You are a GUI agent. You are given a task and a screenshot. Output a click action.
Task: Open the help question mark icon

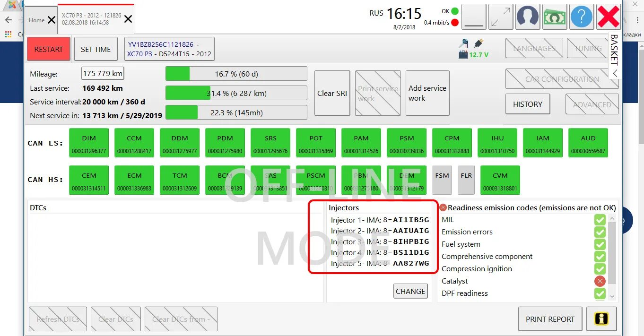click(582, 17)
